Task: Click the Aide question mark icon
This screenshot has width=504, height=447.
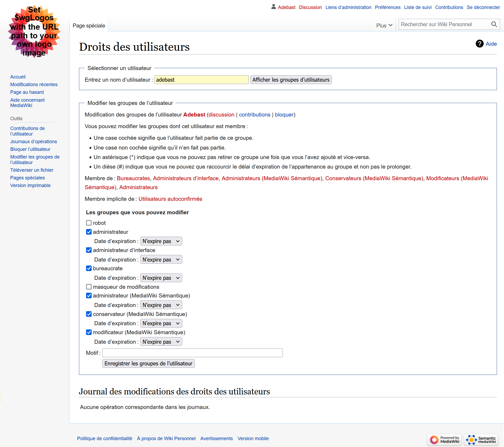Action: pyautogui.click(x=479, y=44)
